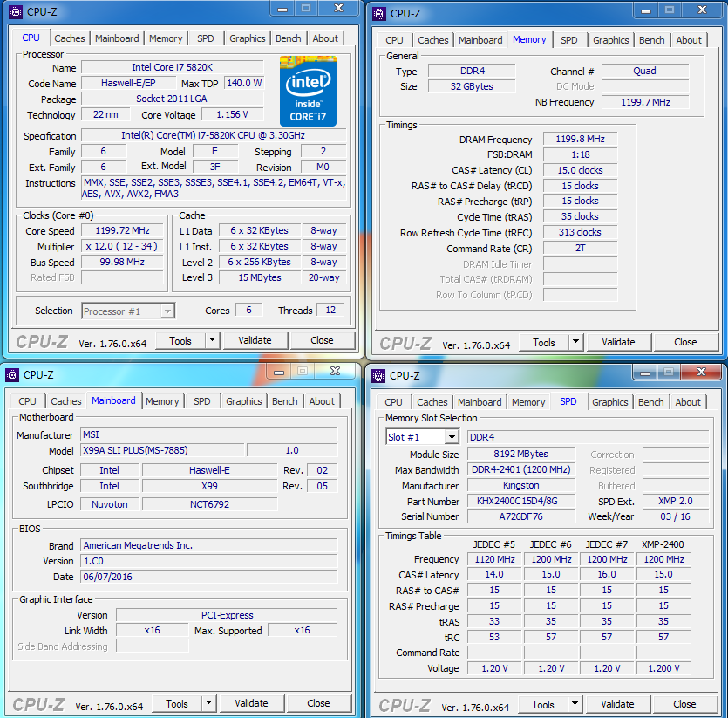Minimize the Mainboard tab window
The image size is (728, 718).
279,372
